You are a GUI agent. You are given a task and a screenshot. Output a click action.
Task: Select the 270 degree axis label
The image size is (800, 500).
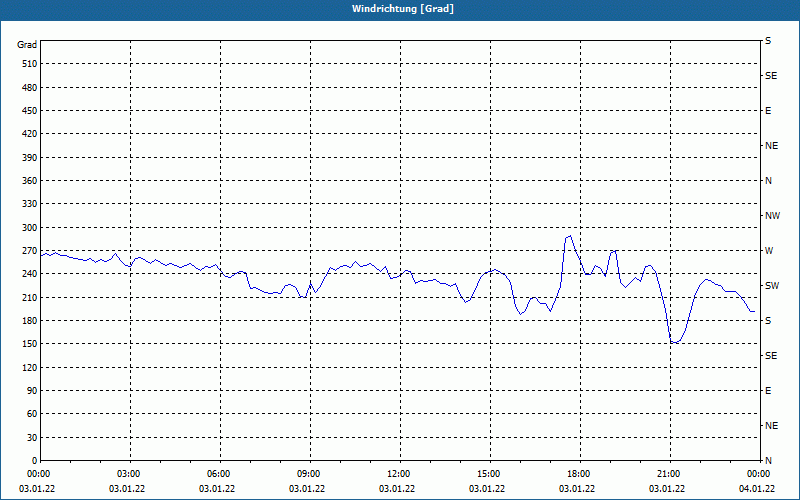30,251
